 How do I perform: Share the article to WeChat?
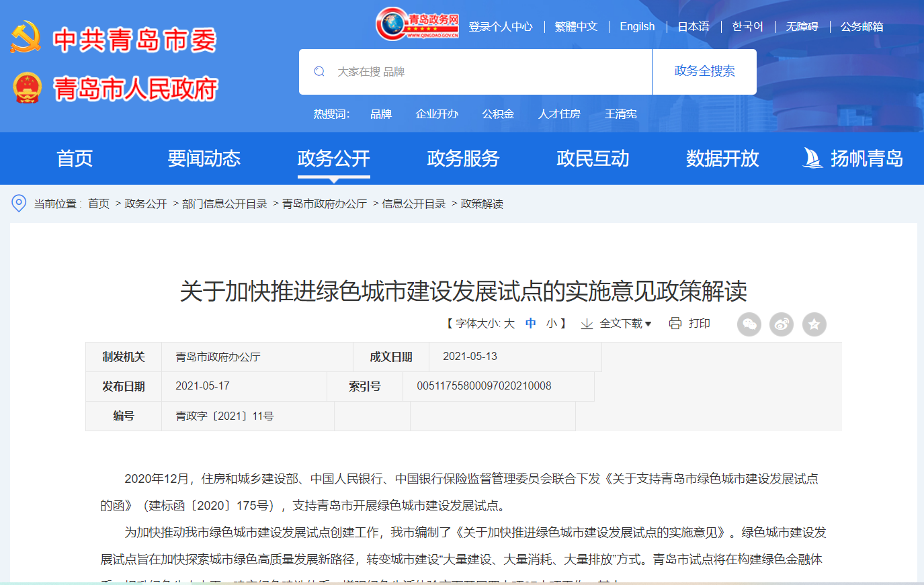coord(749,324)
